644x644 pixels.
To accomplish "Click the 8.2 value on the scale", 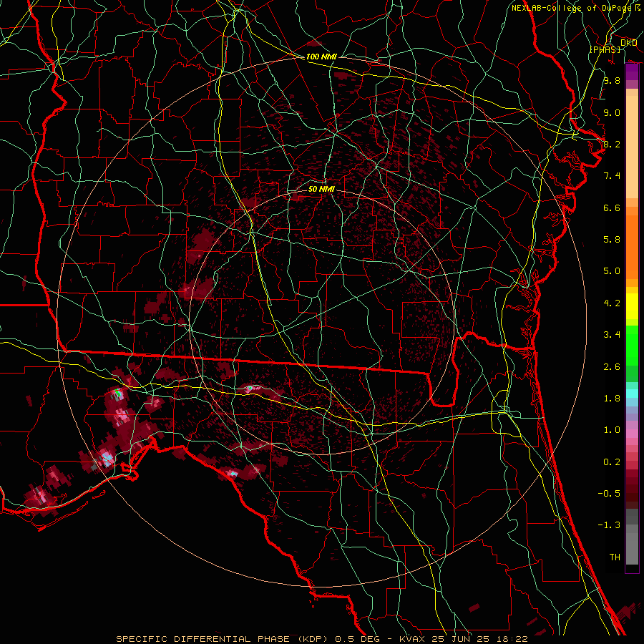I will [x=612, y=144].
